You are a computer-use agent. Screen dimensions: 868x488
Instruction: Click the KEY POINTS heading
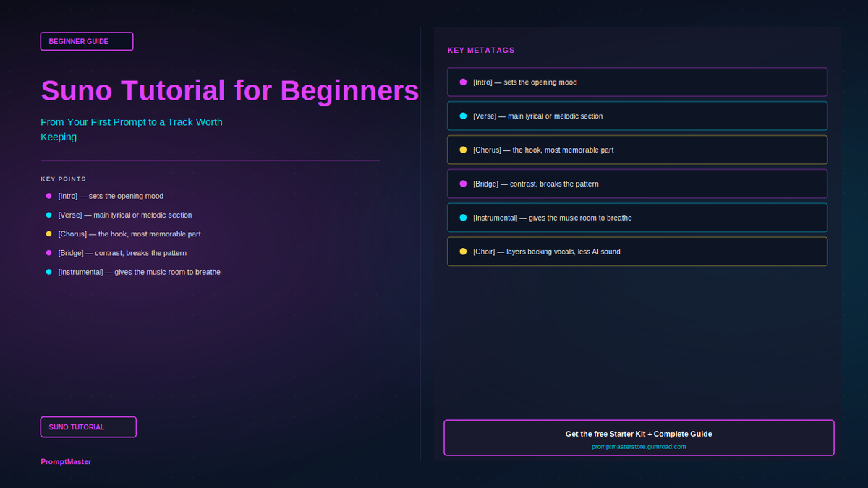tap(64, 179)
